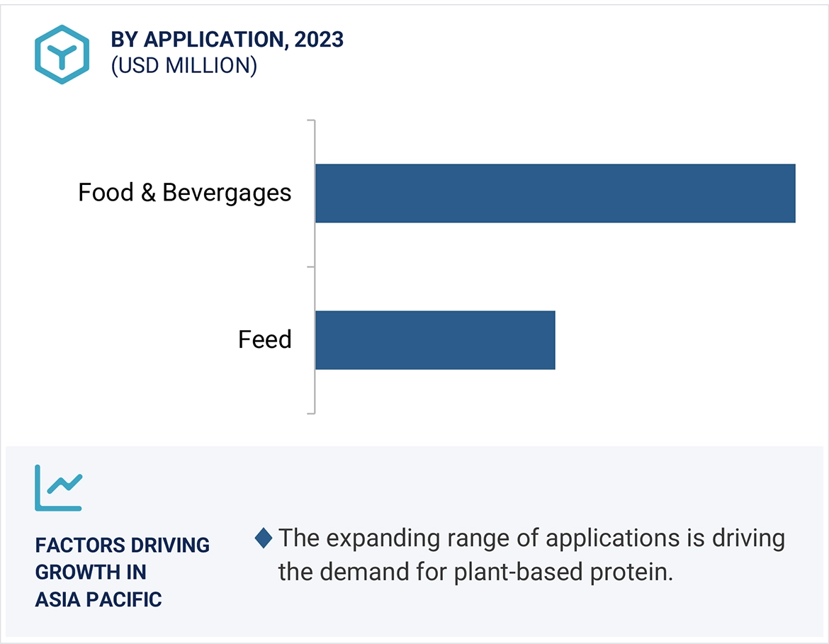Click the "Feed" axis label
Image resolution: width=829 pixels, height=644 pixels.
point(264,340)
